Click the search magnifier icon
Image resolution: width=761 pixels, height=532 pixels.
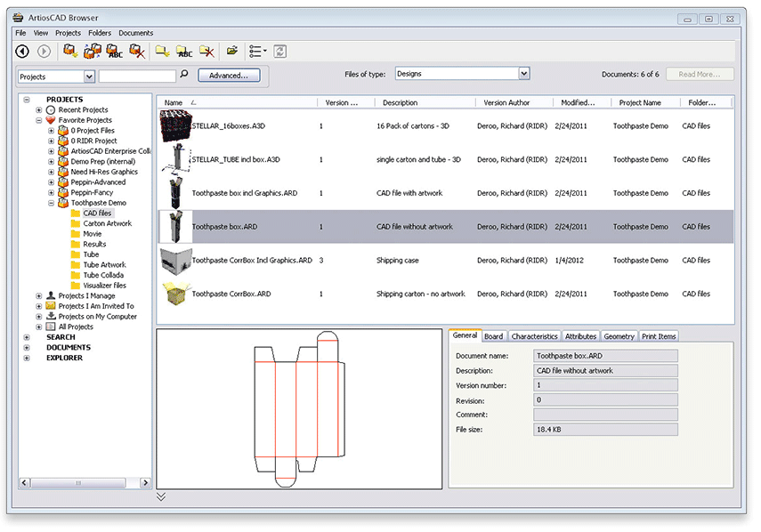pyautogui.click(x=184, y=74)
